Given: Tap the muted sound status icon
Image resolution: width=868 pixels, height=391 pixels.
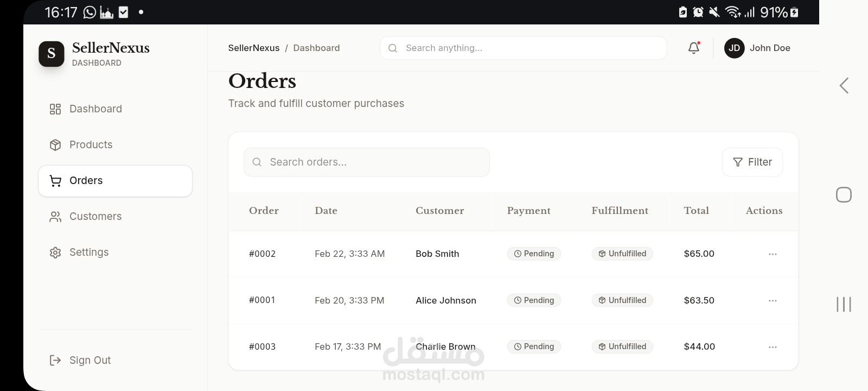Looking at the screenshot, I should tap(714, 12).
